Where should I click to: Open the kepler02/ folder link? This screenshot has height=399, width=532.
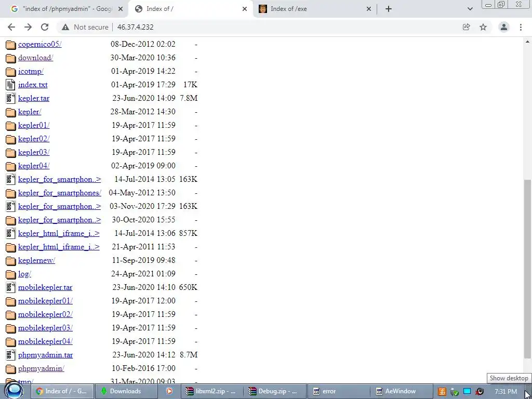(x=34, y=139)
